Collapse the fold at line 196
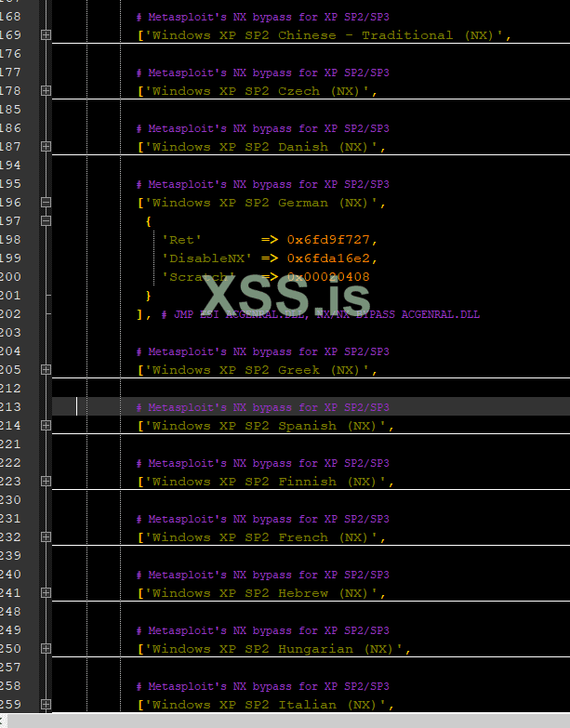Image resolution: width=570 pixels, height=728 pixels. (46, 202)
